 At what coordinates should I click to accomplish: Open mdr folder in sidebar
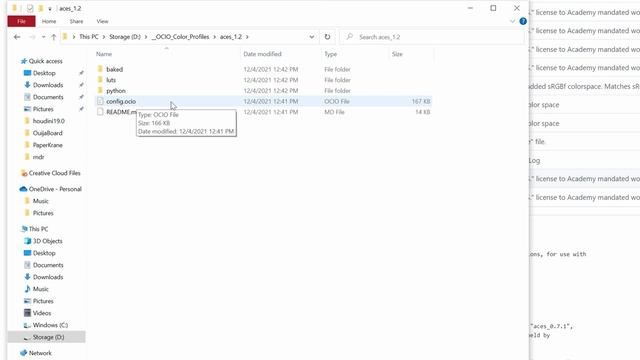(38, 157)
